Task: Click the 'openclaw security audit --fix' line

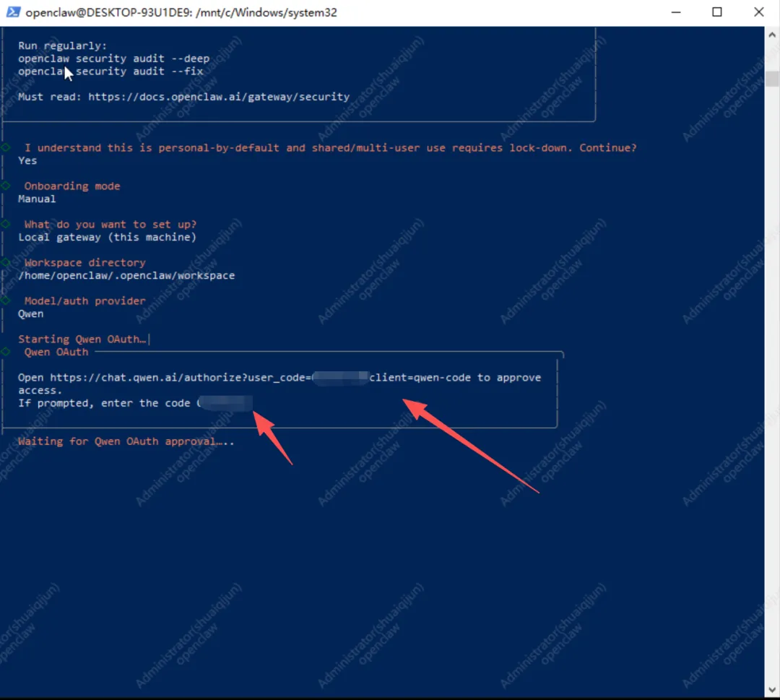Action: click(111, 71)
